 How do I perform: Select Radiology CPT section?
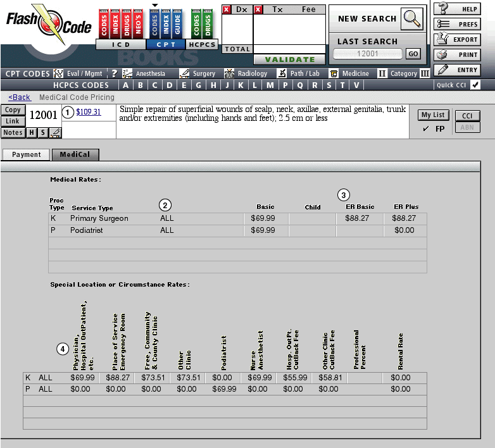click(246, 73)
